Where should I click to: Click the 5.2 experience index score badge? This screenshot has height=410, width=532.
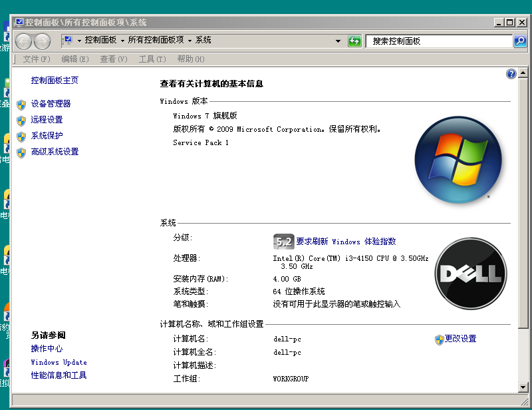284,242
